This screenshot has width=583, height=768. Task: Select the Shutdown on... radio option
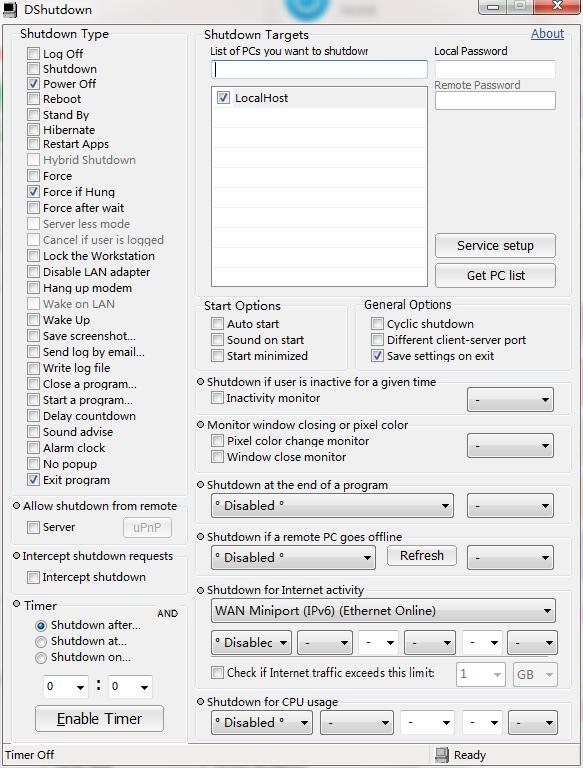tap(41, 658)
